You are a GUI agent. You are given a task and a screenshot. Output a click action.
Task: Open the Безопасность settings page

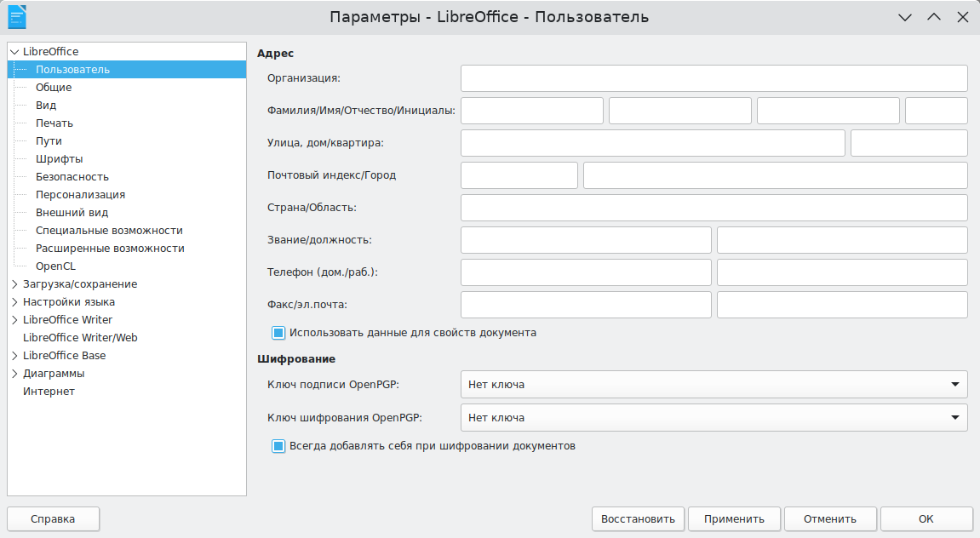[x=72, y=177]
